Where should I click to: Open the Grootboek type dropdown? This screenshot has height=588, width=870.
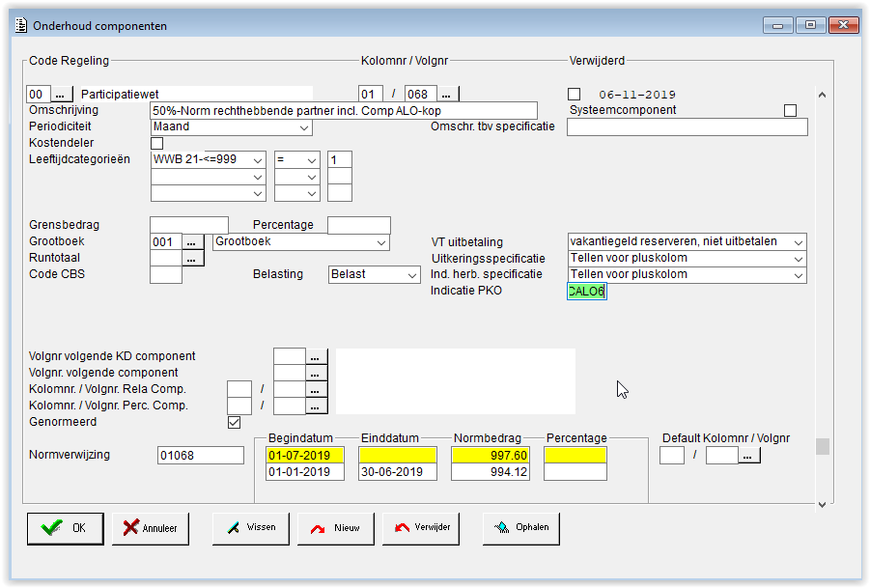point(301,242)
